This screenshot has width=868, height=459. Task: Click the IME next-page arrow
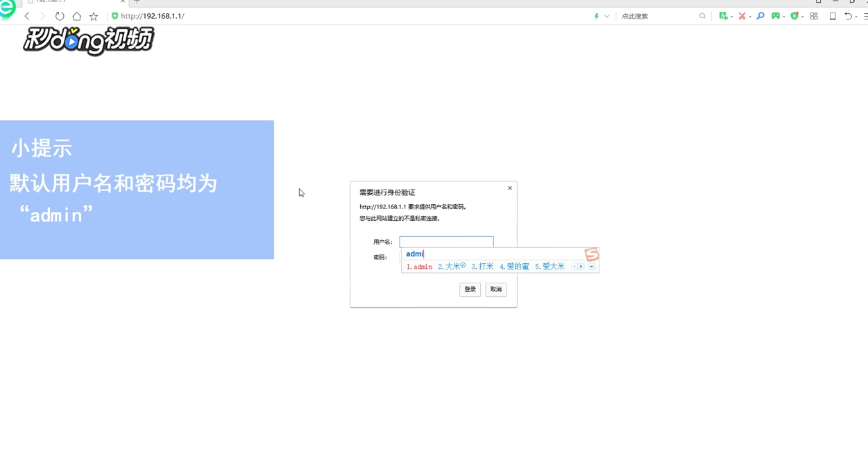pyautogui.click(x=581, y=267)
